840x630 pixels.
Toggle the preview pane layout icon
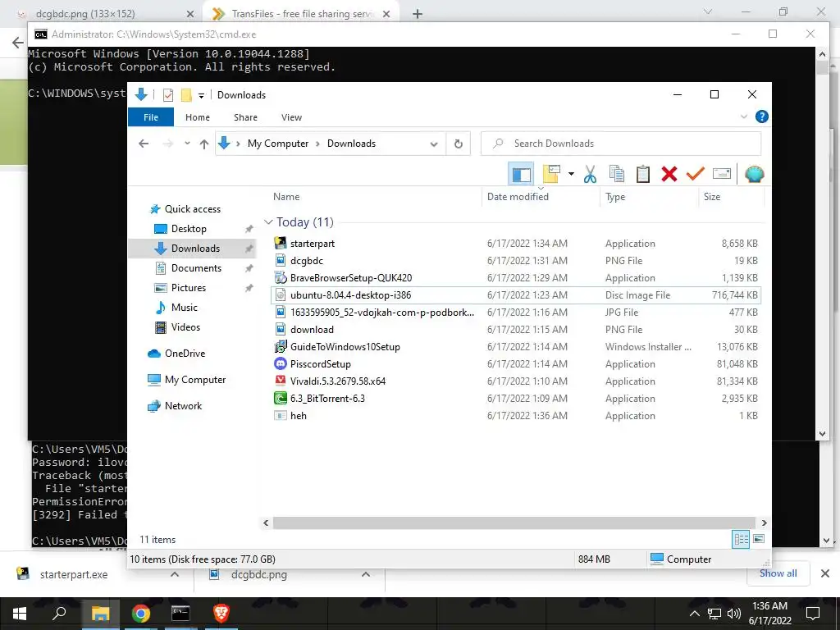(x=521, y=174)
